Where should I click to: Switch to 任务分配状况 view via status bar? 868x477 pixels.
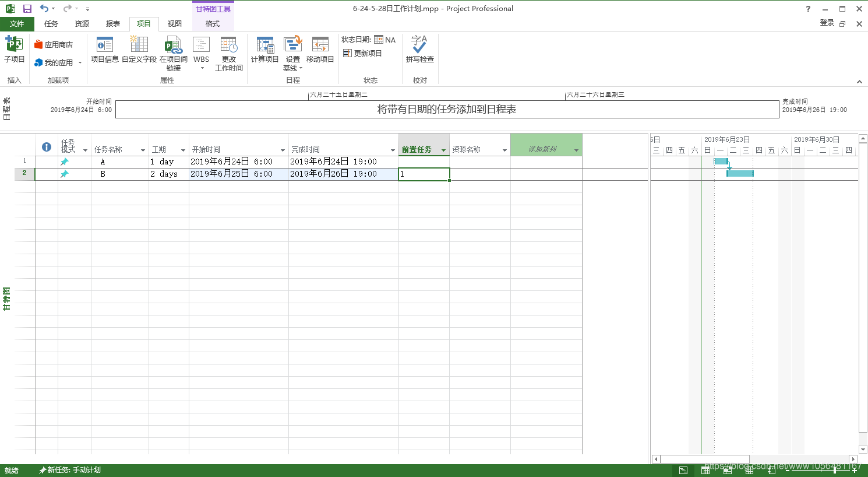705,470
